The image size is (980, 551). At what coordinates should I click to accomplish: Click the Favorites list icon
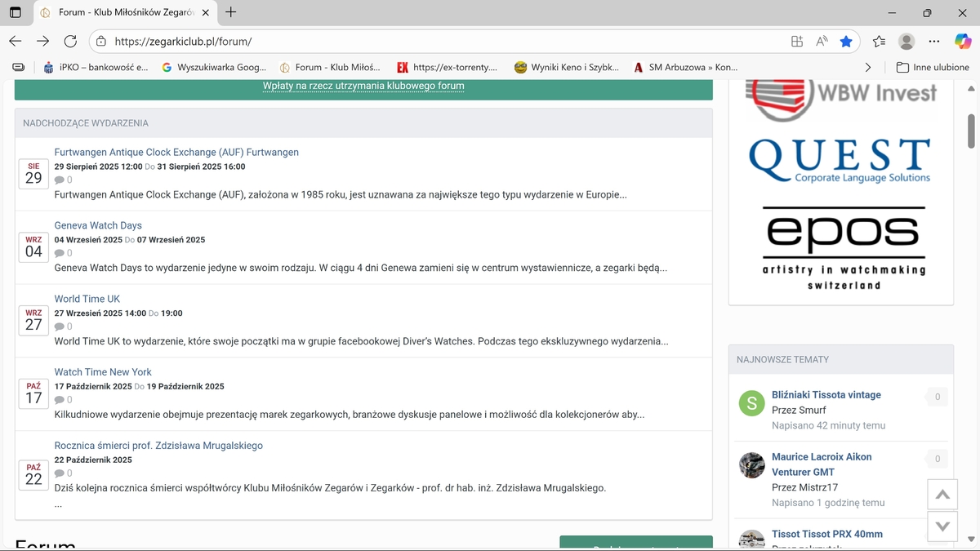pyautogui.click(x=879, y=41)
